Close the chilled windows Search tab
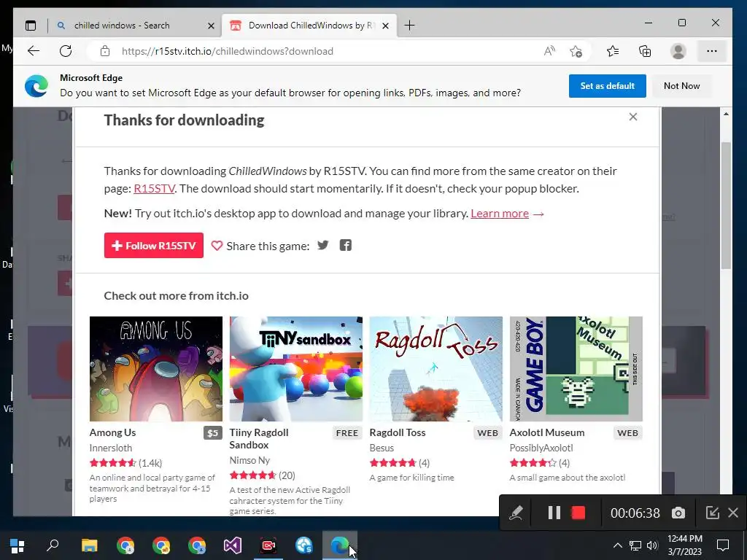The height and width of the screenshot is (560, 747). click(x=211, y=26)
